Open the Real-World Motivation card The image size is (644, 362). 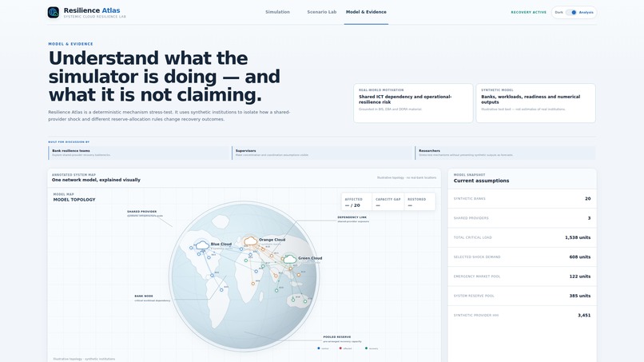pos(413,103)
